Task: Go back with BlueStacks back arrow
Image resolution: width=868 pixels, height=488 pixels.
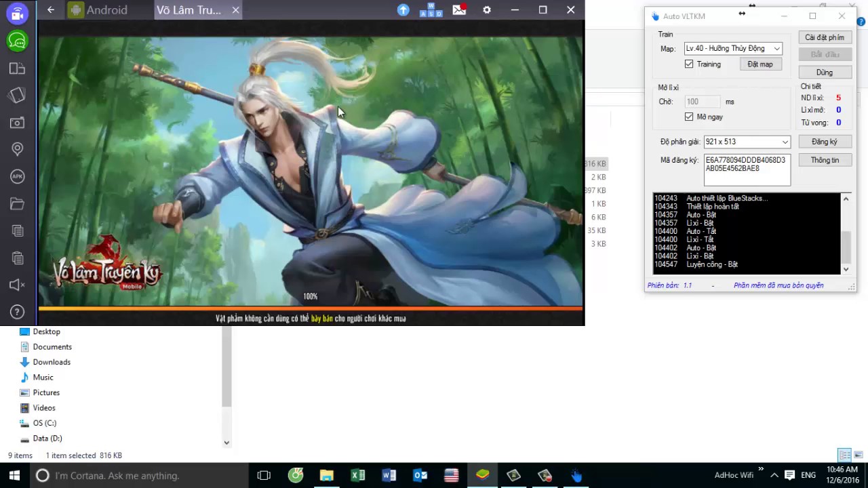Action: point(51,9)
